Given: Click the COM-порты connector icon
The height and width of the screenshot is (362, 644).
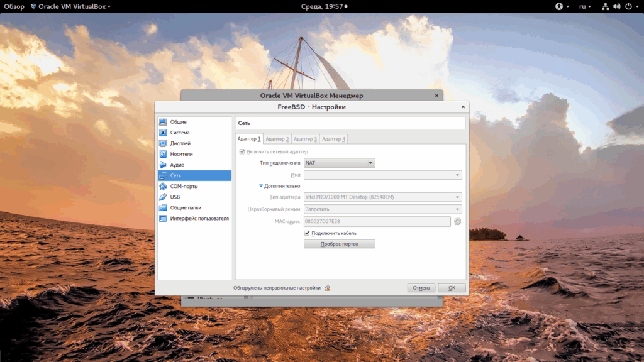Looking at the screenshot, I should pyautogui.click(x=163, y=186).
